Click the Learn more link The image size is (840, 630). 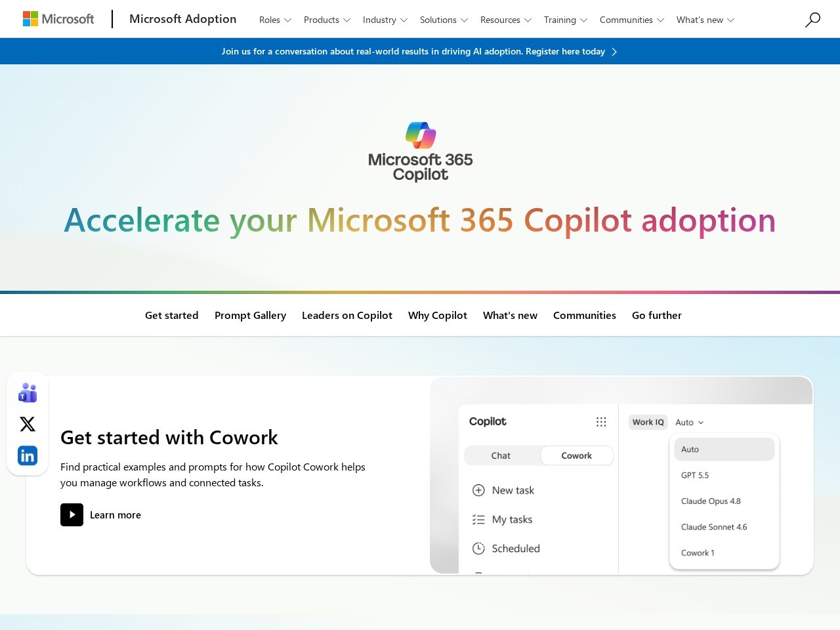point(115,515)
